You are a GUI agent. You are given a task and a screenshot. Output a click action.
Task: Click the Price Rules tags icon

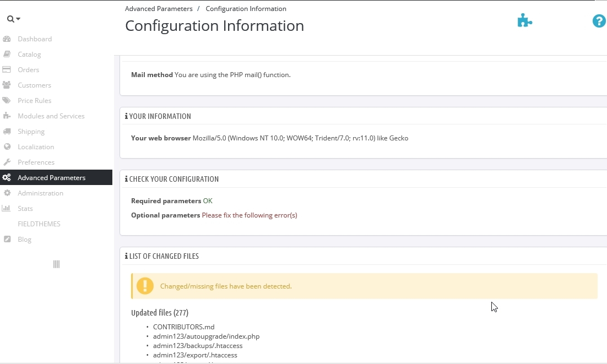[x=7, y=101]
